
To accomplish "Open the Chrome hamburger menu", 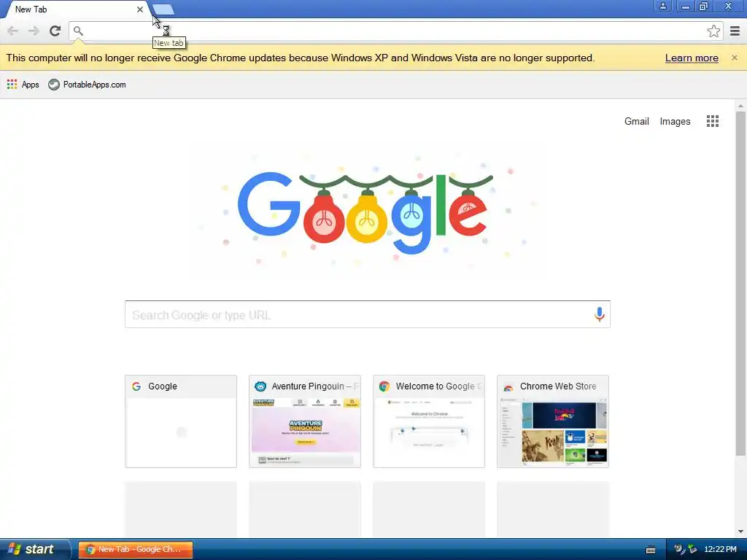I will point(735,31).
